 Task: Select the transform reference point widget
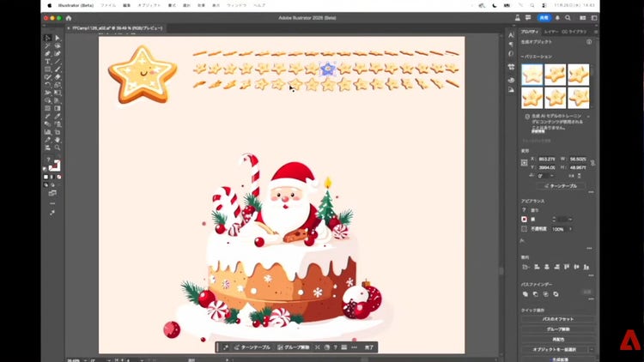pyautogui.click(x=525, y=162)
